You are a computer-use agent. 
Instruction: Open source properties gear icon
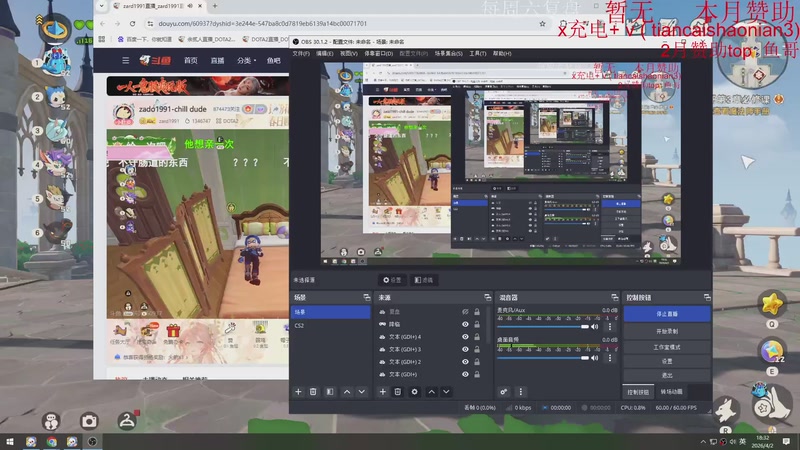[x=414, y=392]
